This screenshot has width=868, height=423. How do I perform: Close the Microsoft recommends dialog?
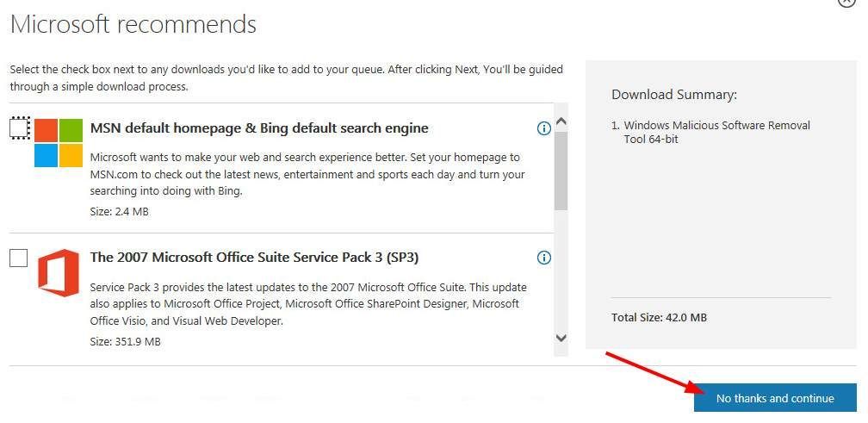click(x=847, y=3)
